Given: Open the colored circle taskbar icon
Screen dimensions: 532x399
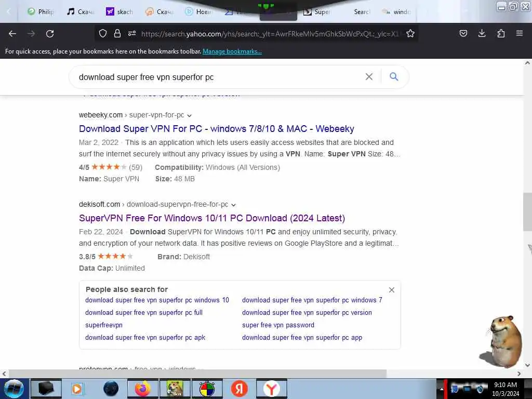Looking at the screenshot, I should (x=207, y=389).
